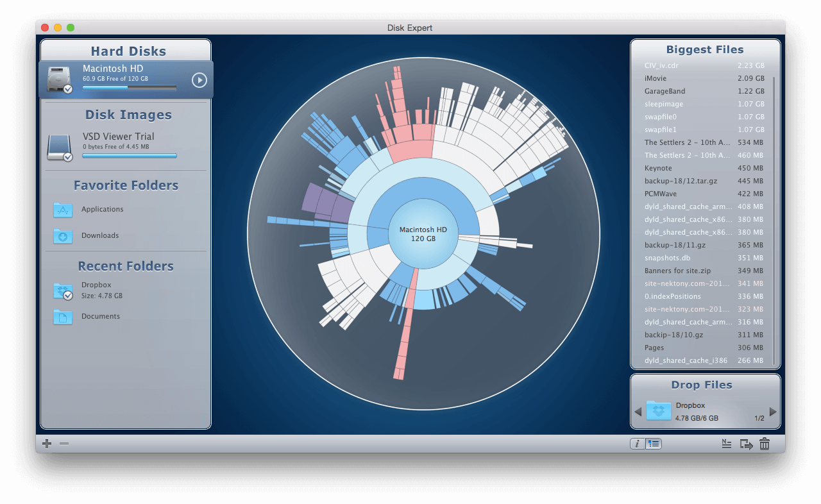The height and width of the screenshot is (504, 821).
Task: Open the Downloads favorite folder
Action: click(62, 236)
